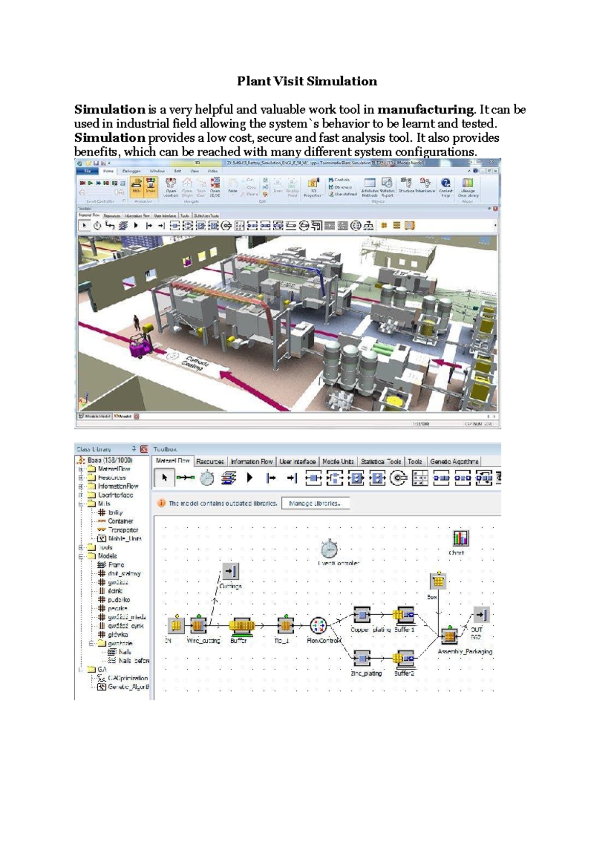614x868 pixels.
Task: Click Open Location in the ribbon
Action: tap(171, 187)
